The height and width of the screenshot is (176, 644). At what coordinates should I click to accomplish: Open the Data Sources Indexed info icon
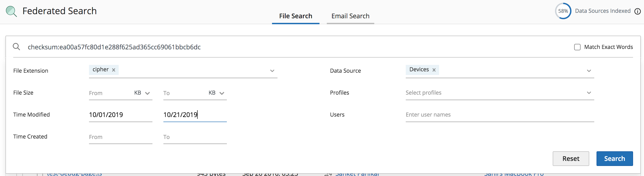point(637,11)
